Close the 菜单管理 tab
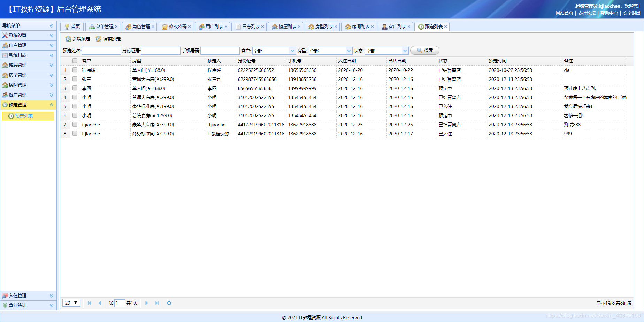 point(116,27)
